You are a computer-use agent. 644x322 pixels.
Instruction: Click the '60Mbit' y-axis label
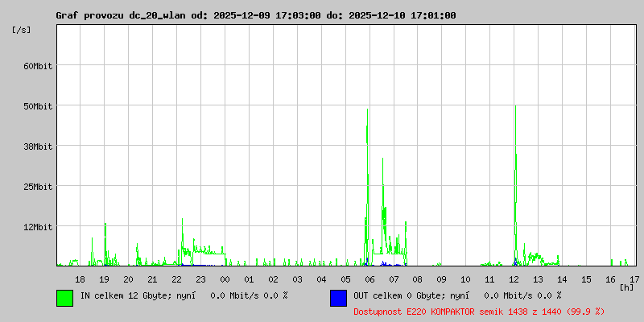click(38, 66)
